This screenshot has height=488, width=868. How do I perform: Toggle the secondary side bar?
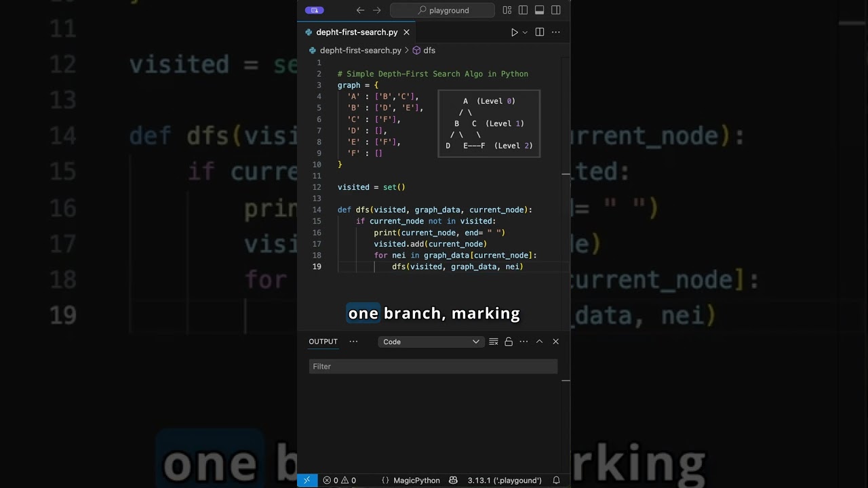pyautogui.click(x=556, y=10)
